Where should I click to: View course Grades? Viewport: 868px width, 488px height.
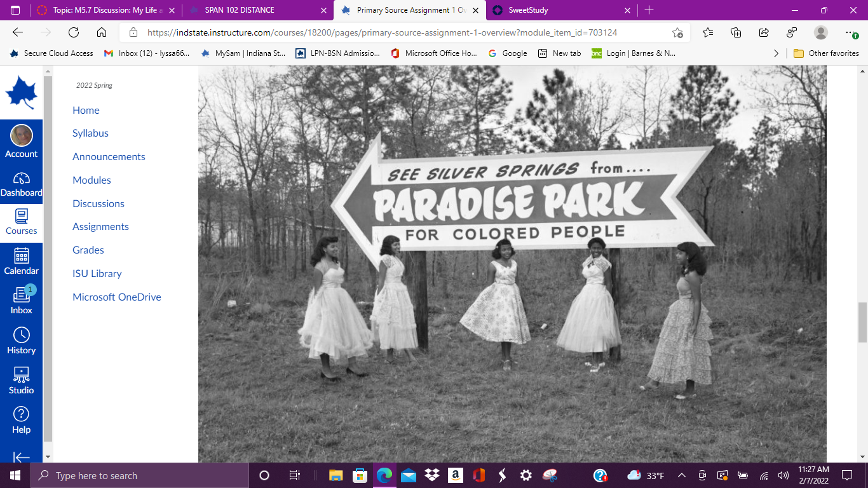(x=88, y=250)
